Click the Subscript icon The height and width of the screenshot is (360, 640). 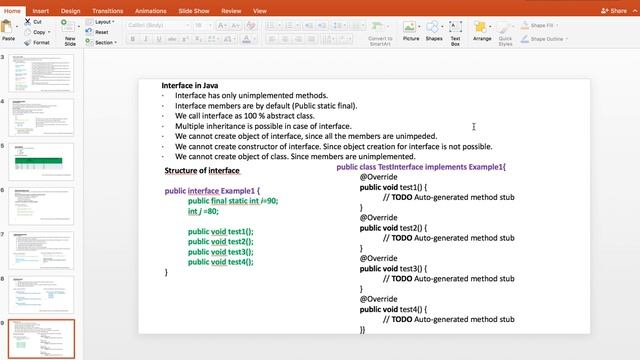[198, 39]
